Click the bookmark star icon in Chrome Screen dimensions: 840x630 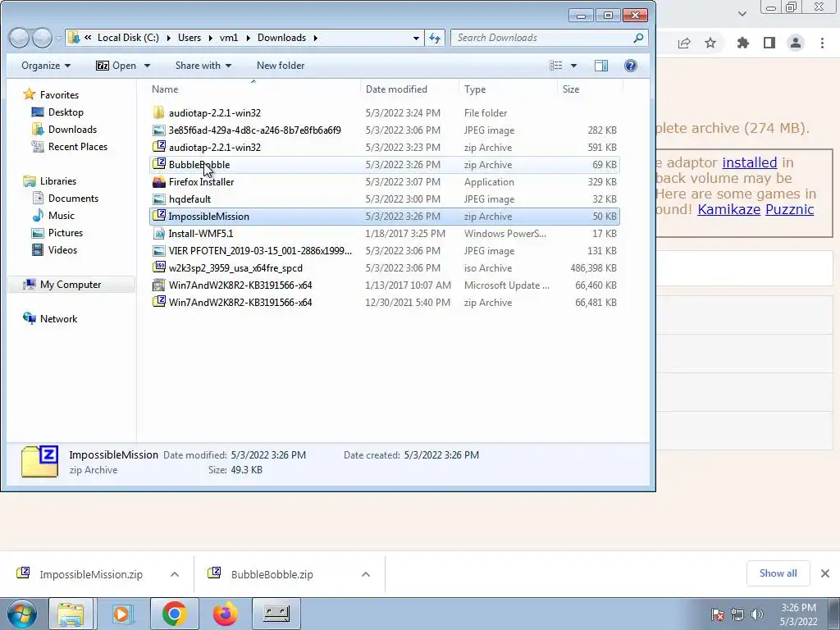[x=710, y=43]
